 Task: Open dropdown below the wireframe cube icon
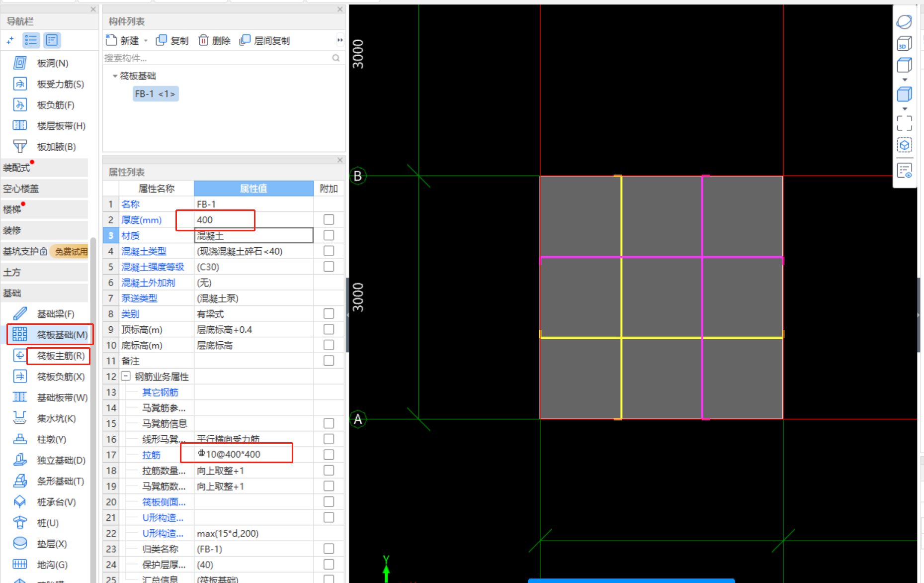[905, 80]
